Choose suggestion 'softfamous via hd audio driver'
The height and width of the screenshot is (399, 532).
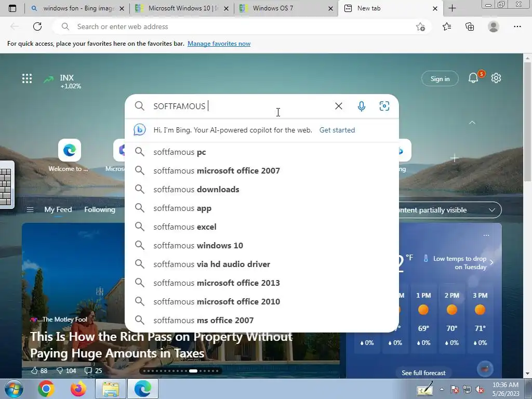[262, 263]
